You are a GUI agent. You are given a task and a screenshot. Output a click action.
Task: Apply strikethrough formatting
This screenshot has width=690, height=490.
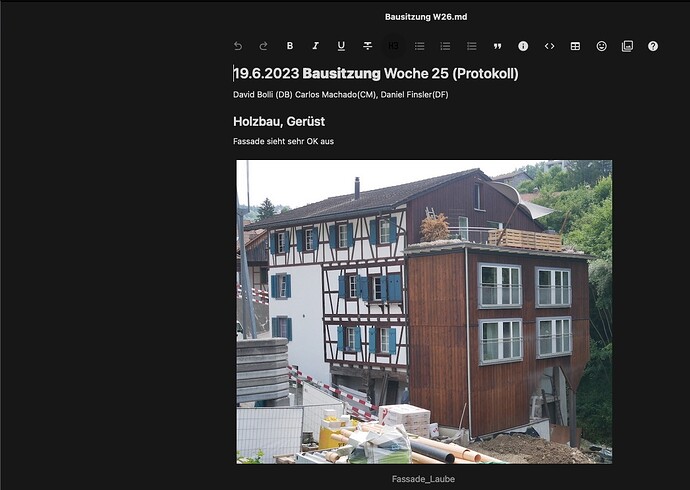coord(367,46)
